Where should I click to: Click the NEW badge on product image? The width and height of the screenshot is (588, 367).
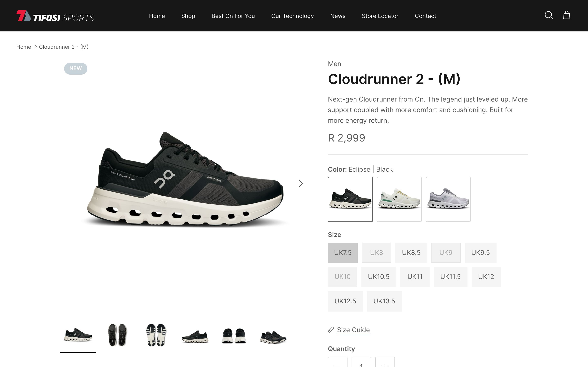(x=76, y=69)
